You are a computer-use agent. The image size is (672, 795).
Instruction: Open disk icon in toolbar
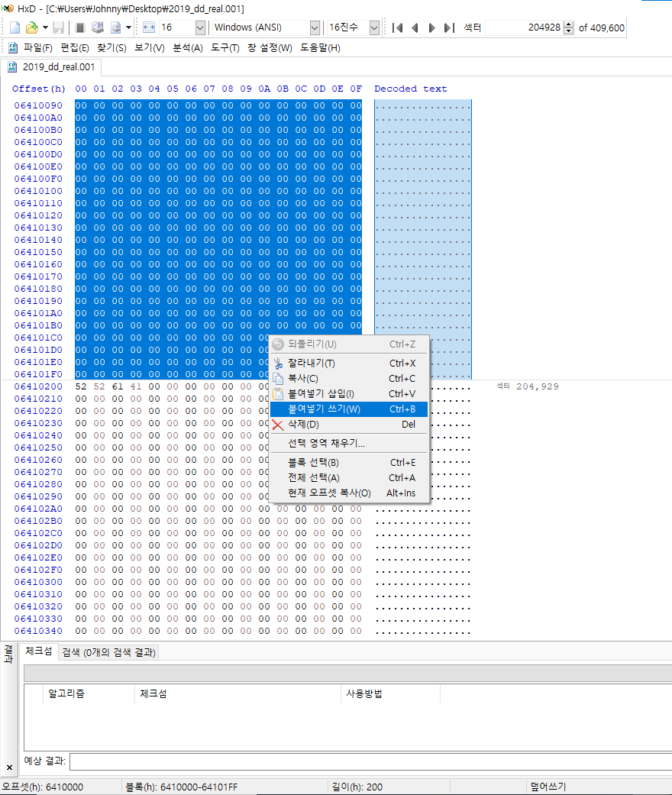tap(98, 27)
